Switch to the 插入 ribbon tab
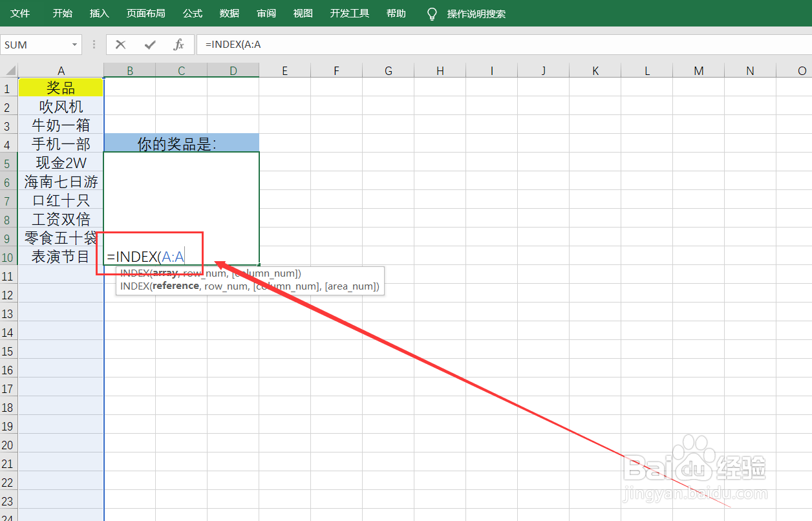812x521 pixels. (100, 14)
